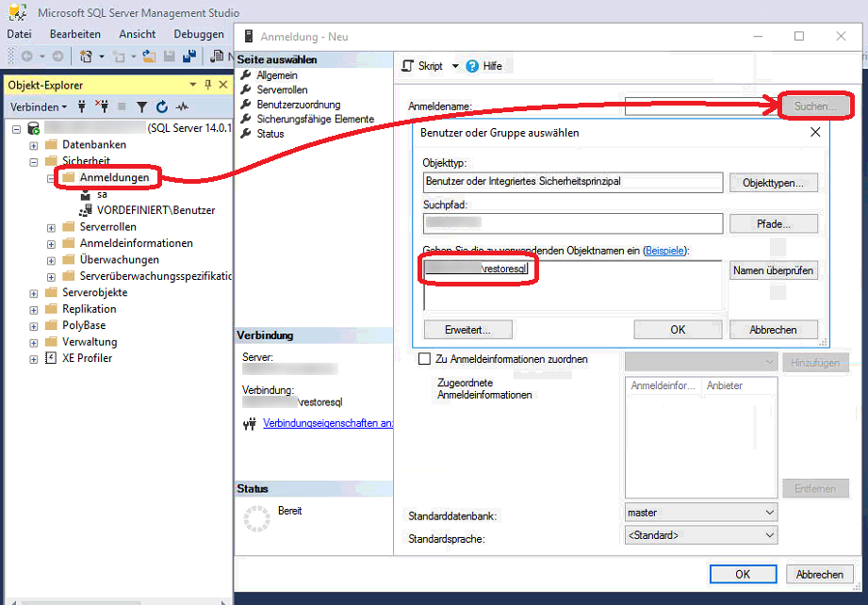Viewport: 868px width, 605px height.
Task: Expand the Datenbanken tree node
Action: pyautogui.click(x=34, y=145)
